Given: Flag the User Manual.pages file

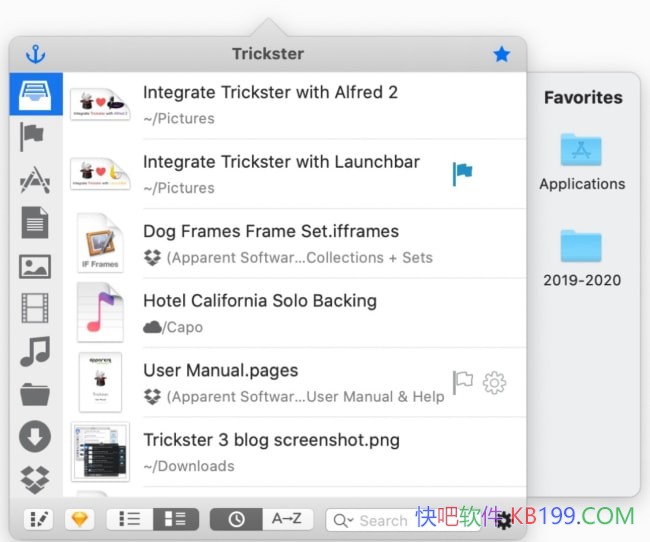Looking at the screenshot, I should [462, 382].
